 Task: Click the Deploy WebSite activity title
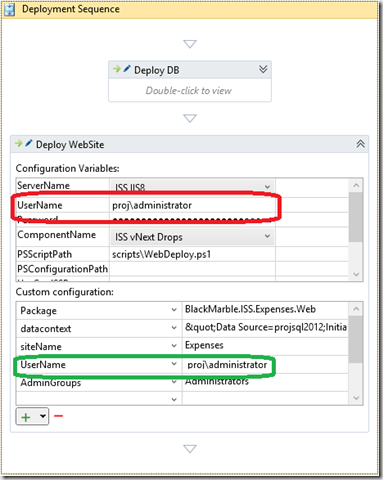pyautogui.click(x=70, y=145)
